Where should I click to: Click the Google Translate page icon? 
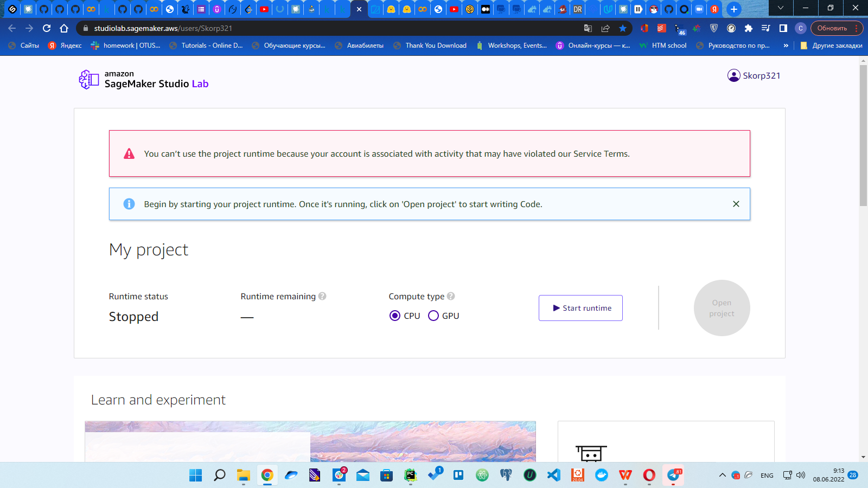588,28
